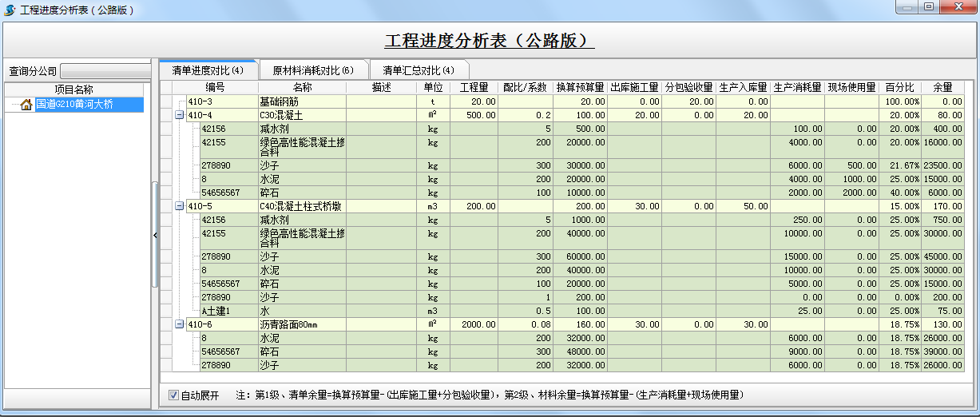Click the 工程量 column header
Viewport: 980px width, 417px height.
pos(474,87)
